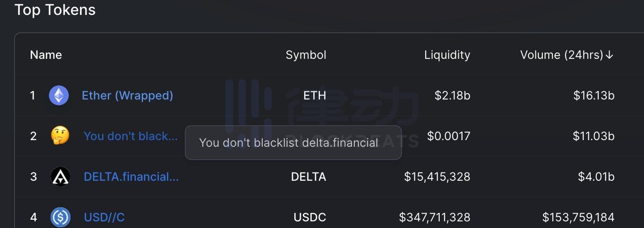This screenshot has width=644, height=228.
Task: Click the $0.0017 liquidity value
Action: click(448, 136)
